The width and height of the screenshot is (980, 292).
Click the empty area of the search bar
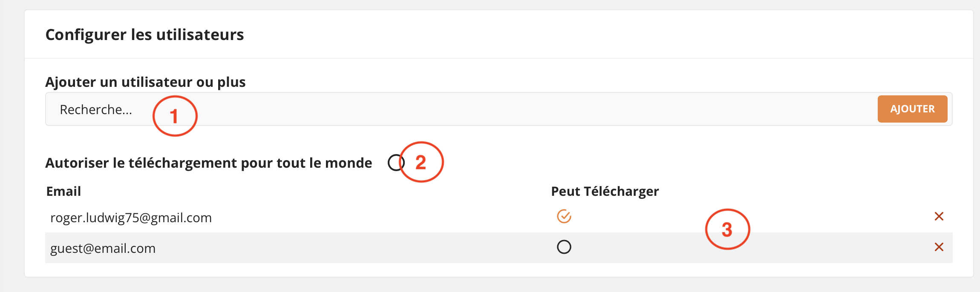[511, 109]
